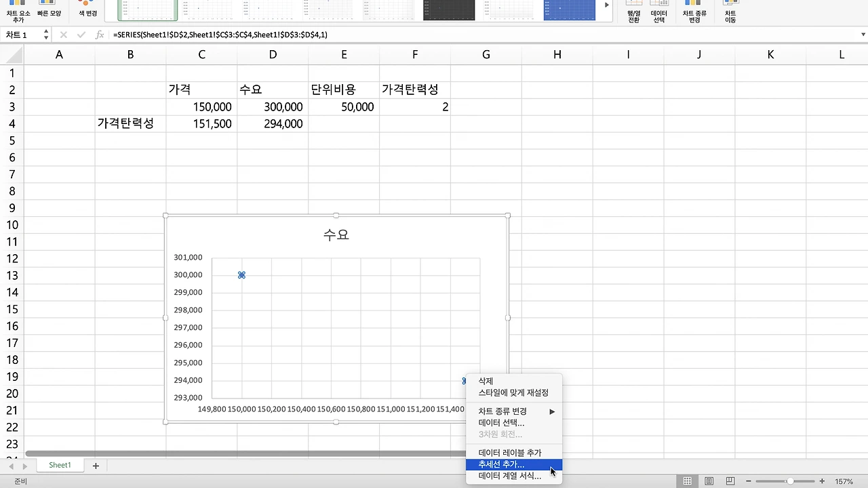Choose 삭제 from the context menu

[x=514, y=381]
